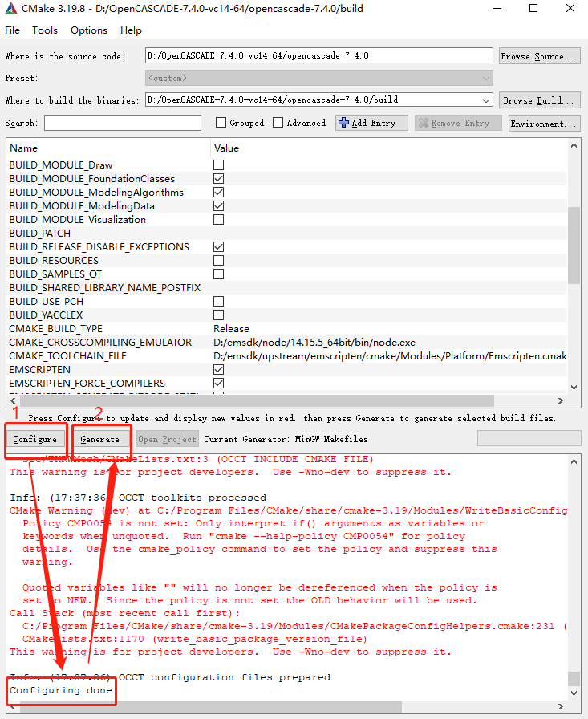Uncheck BUILD_MODULE_FoundationClasses checkbox
The image size is (588, 719).
coord(219,178)
